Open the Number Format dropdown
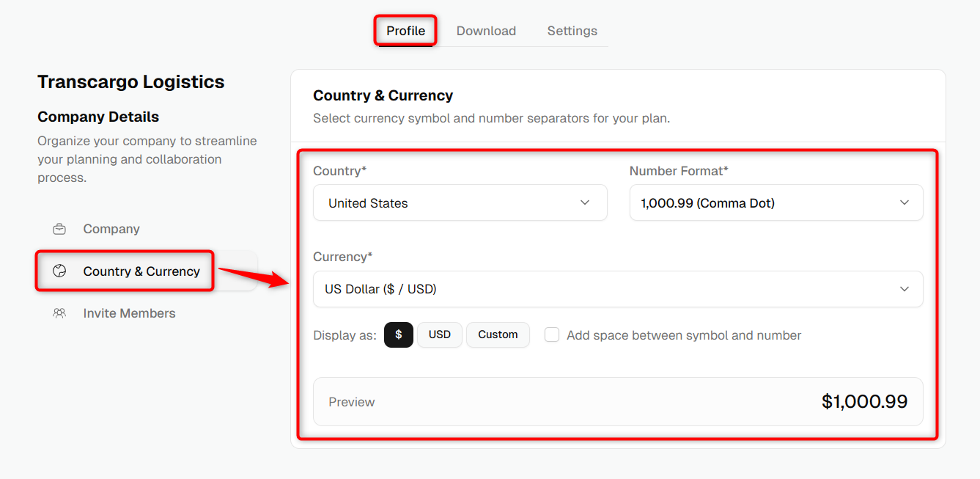 tap(776, 202)
